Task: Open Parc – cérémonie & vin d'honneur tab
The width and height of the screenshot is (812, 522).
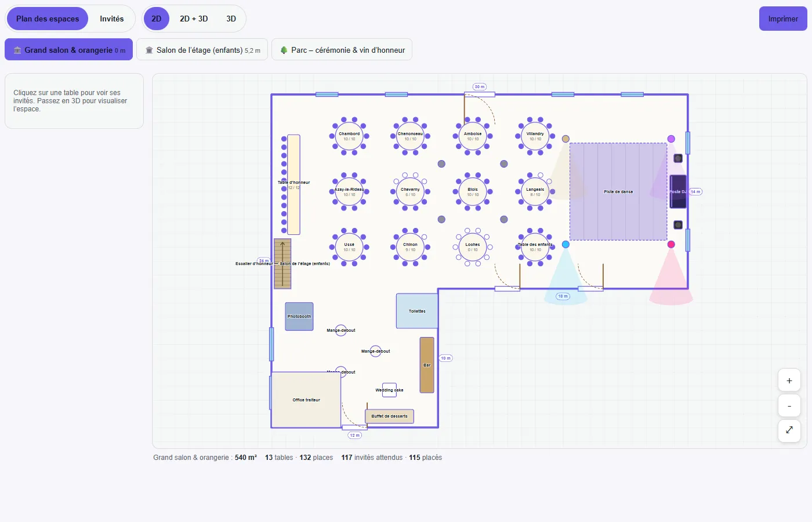Action: pos(342,50)
